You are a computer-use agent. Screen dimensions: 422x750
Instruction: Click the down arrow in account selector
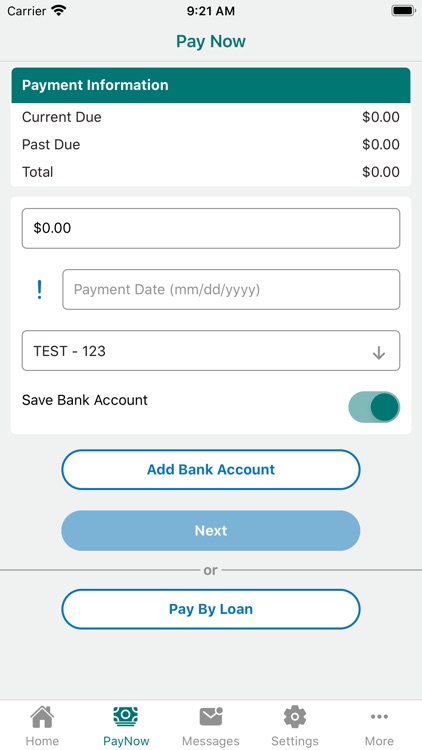click(x=378, y=353)
